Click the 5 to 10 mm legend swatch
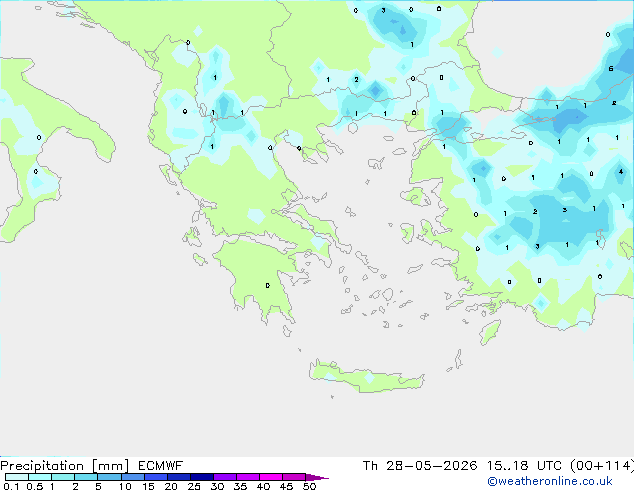 (109, 477)
